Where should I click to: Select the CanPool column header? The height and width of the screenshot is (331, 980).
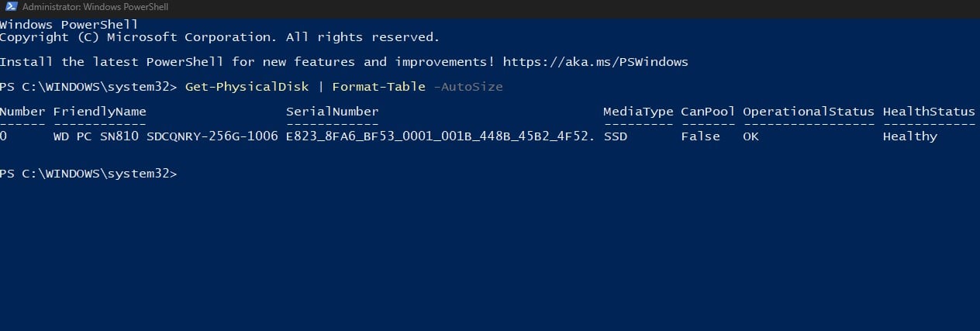(708, 112)
